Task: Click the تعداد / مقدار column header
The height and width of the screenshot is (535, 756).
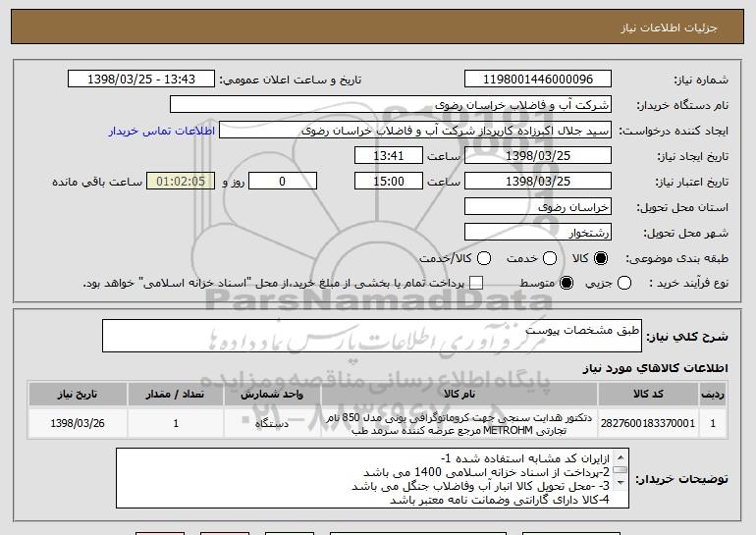Action: (176, 395)
